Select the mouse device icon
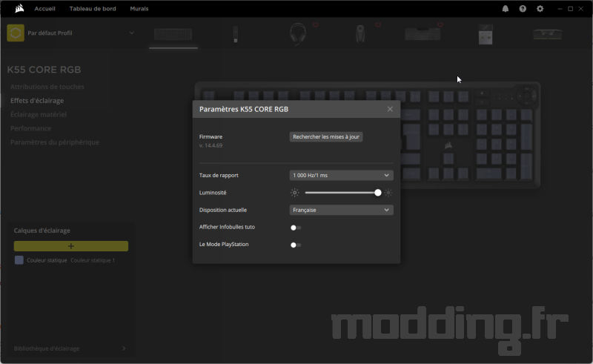Viewport: 593px width, 364px height. pyautogui.click(x=360, y=34)
